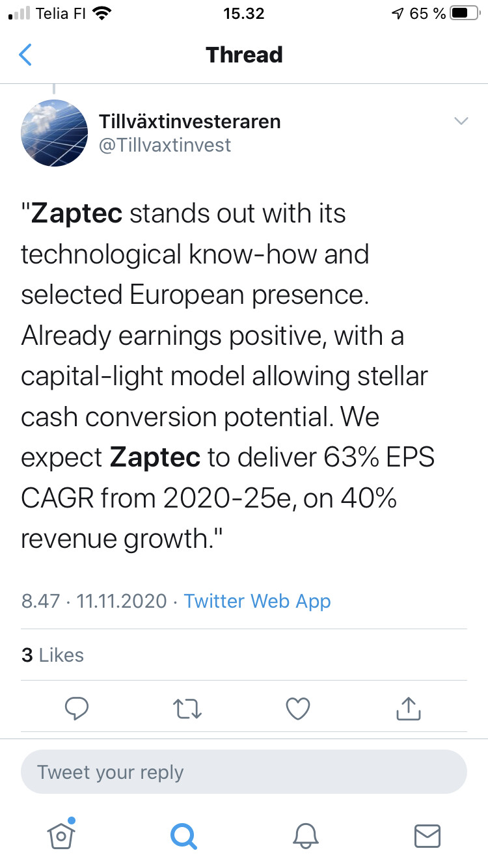Share the tweet via share icon
The width and height of the screenshot is (488, 868).
[408, 709]
